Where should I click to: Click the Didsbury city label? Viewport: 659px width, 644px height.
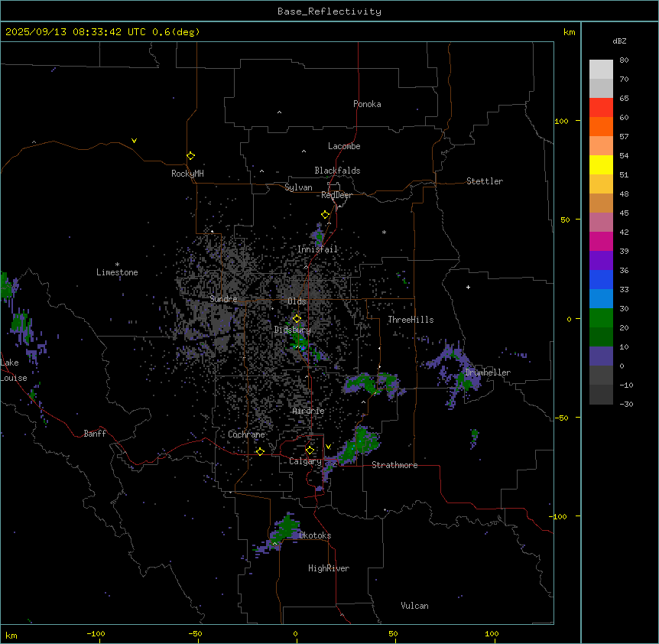(x=293, y=330)
